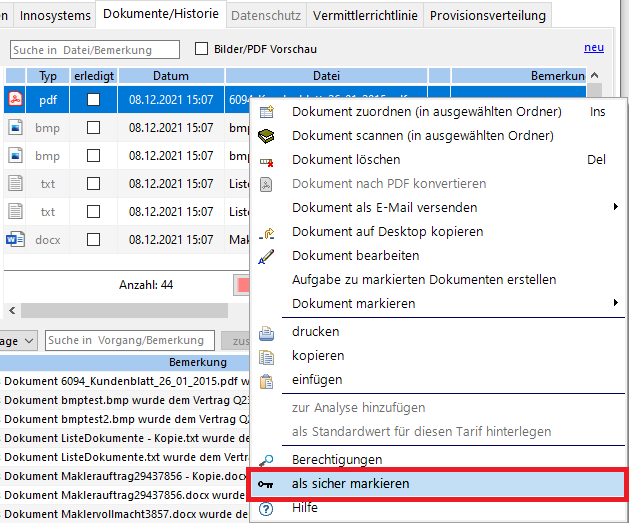Click the copy-to-desktop icon in the menu

(x=266, y=232)
